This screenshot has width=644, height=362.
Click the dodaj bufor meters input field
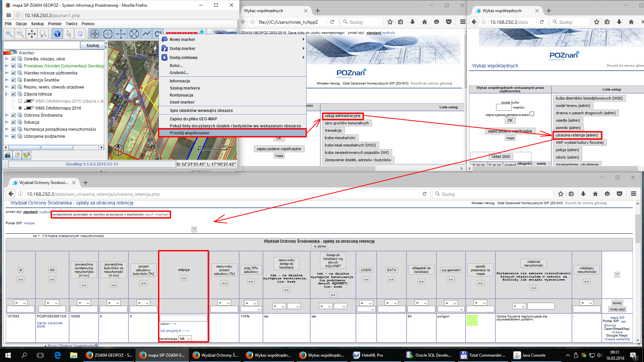(503, 108)
